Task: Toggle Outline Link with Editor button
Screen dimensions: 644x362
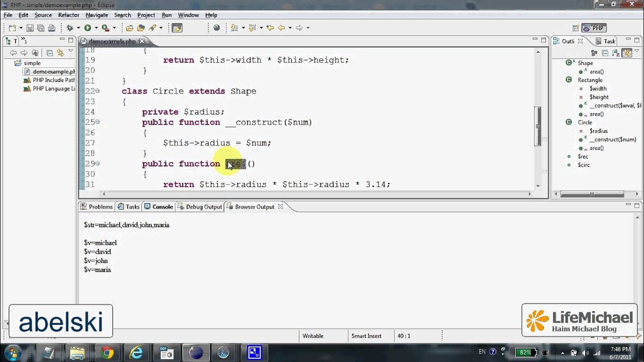Action: point(627,53)
